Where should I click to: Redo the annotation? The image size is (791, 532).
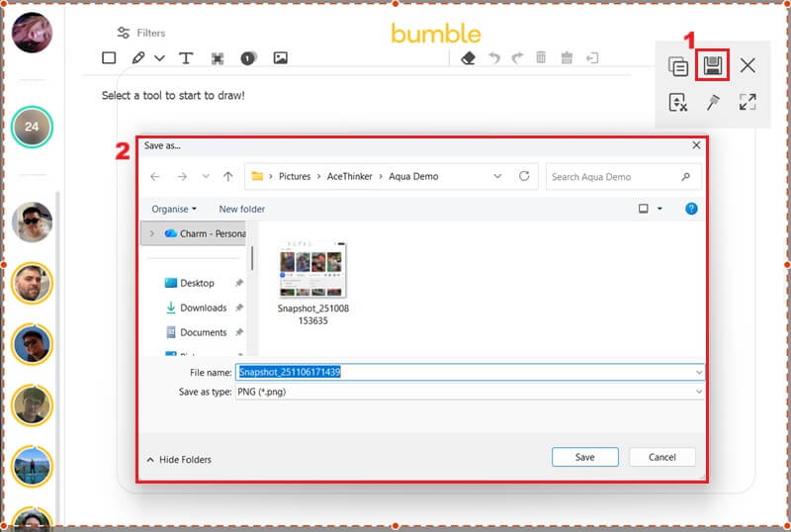coord(517,58)
